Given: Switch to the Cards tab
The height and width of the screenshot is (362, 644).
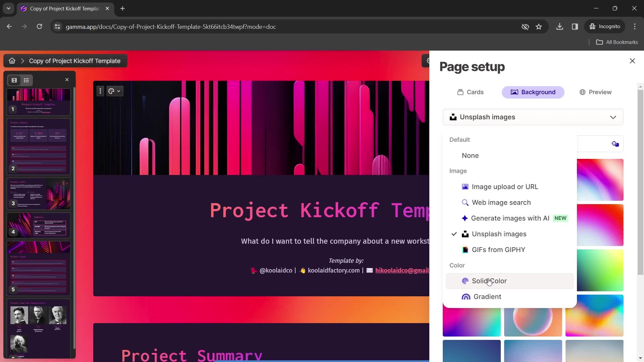Looking at the screenshot, I should [471, 92].
